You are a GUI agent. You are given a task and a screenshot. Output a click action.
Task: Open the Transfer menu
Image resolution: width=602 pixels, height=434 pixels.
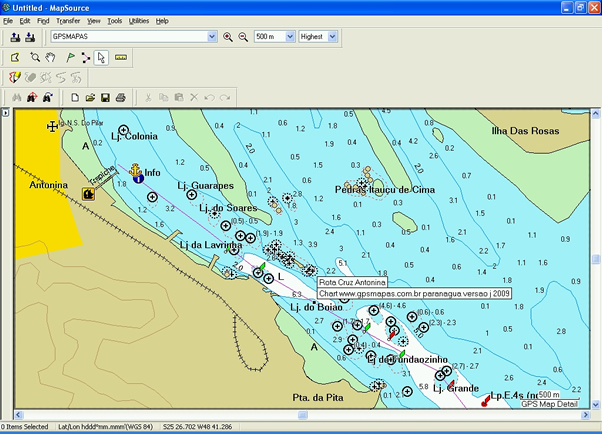tap(68, 20)
